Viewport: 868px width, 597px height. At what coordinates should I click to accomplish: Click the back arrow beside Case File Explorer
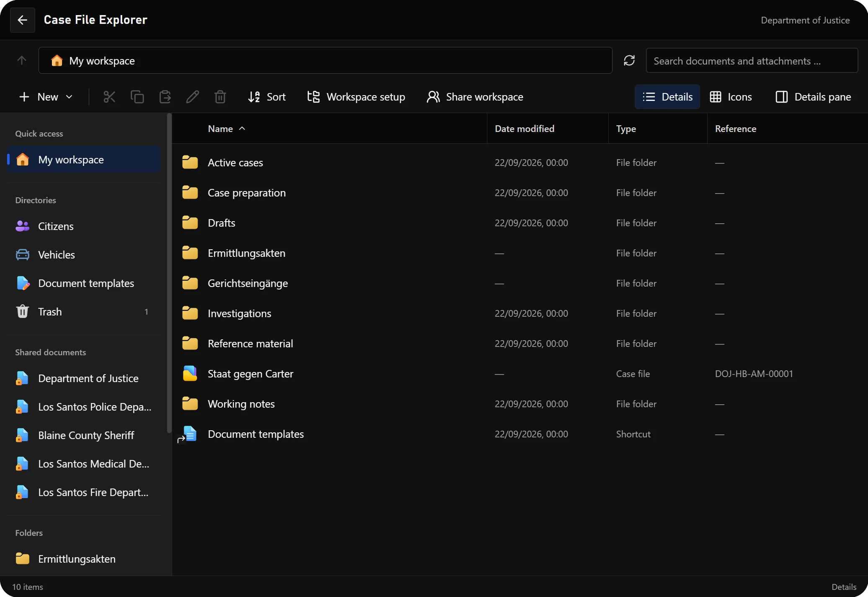click(x=23, y=20)
